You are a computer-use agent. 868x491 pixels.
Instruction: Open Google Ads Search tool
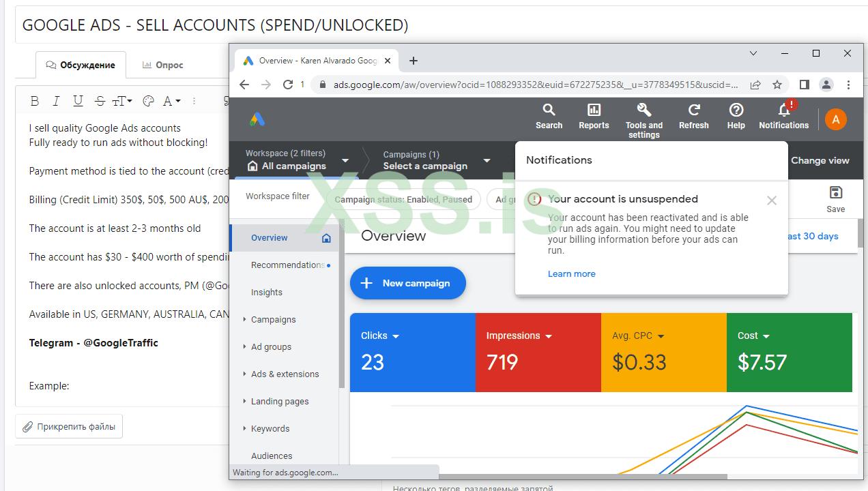(x=549, y=117)
